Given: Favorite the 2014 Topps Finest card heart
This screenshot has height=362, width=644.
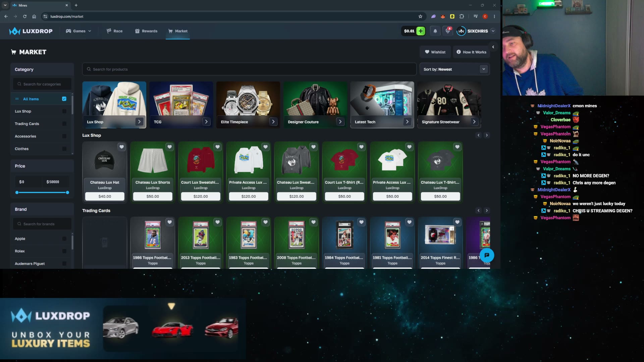Looking at the screenshot, I should click(x=458, y=222).
